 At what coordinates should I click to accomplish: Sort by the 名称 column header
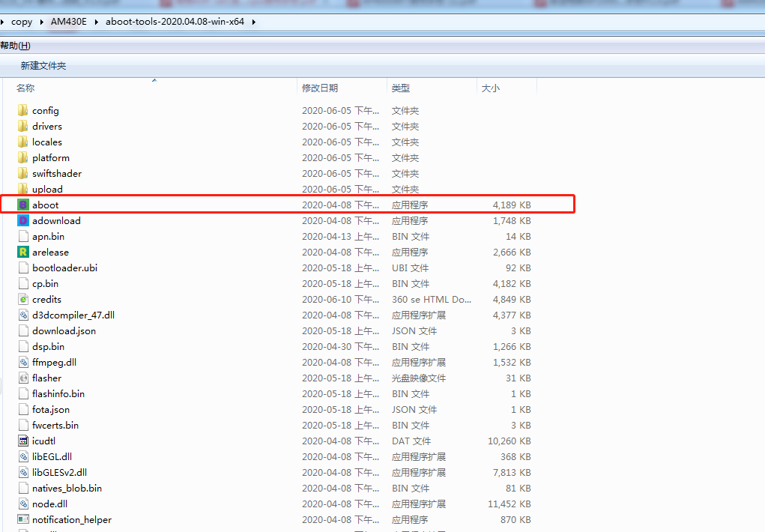pos(25,88)
